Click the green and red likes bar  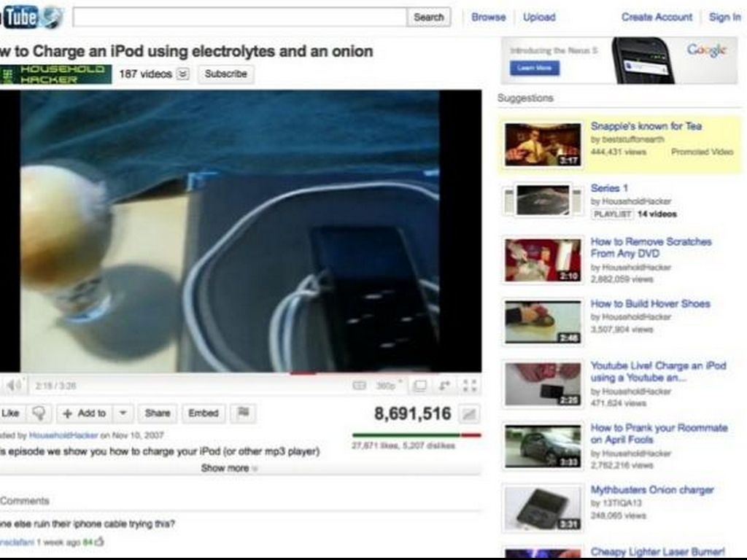417,435
